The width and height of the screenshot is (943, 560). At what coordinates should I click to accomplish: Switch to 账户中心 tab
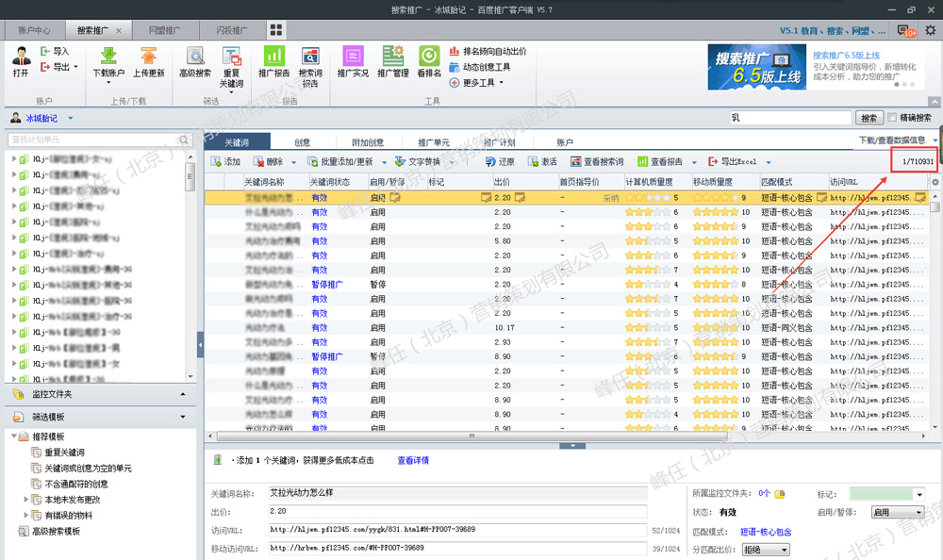click(x=34, y=30)
